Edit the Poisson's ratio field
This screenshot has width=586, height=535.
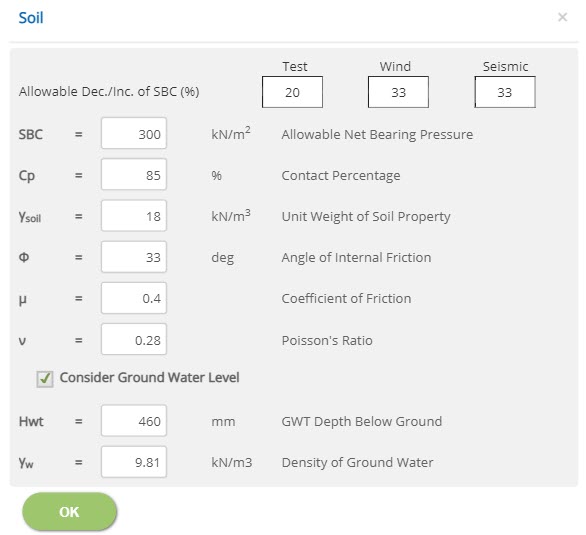[134, 339]
